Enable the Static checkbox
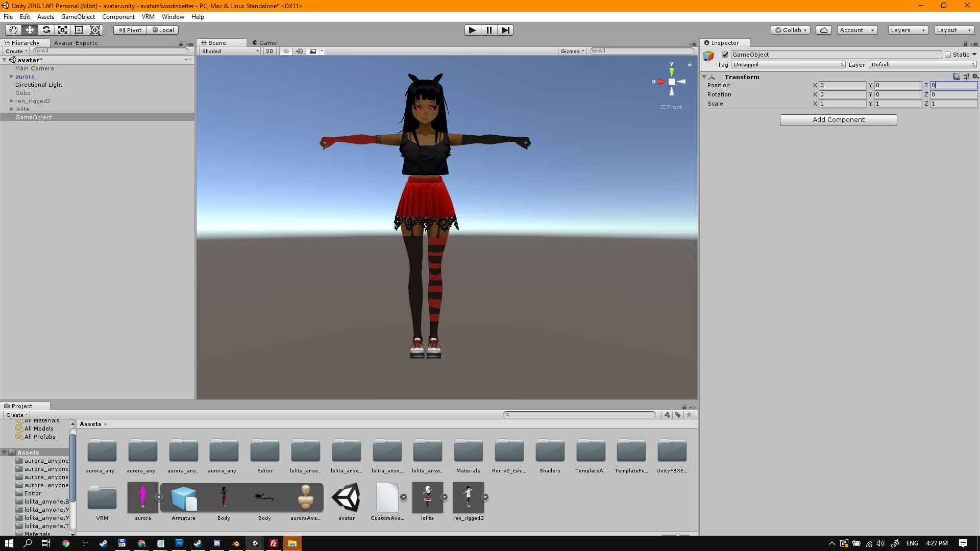 948,55
